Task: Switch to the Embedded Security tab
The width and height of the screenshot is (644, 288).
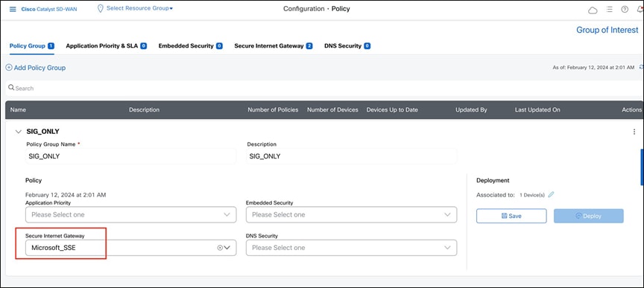Action: pyautogui.click(x=191, y=46)
